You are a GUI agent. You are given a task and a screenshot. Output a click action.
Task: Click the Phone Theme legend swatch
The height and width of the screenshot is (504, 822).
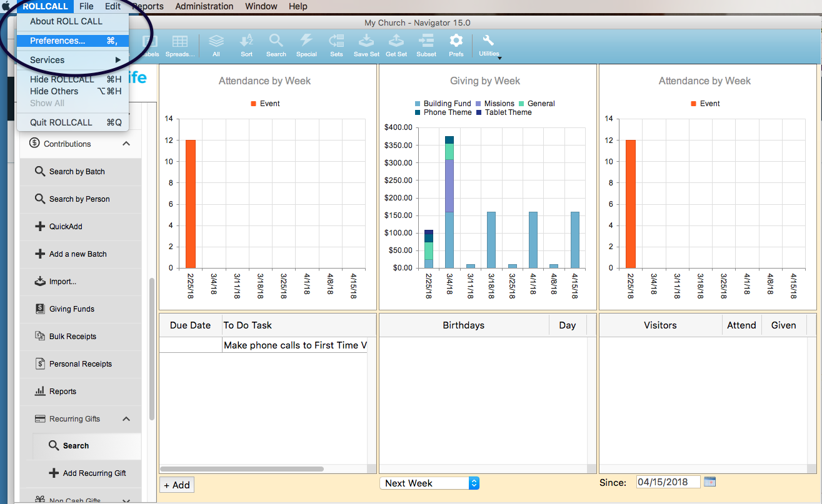pyautogui.click(x=418, y=112)
